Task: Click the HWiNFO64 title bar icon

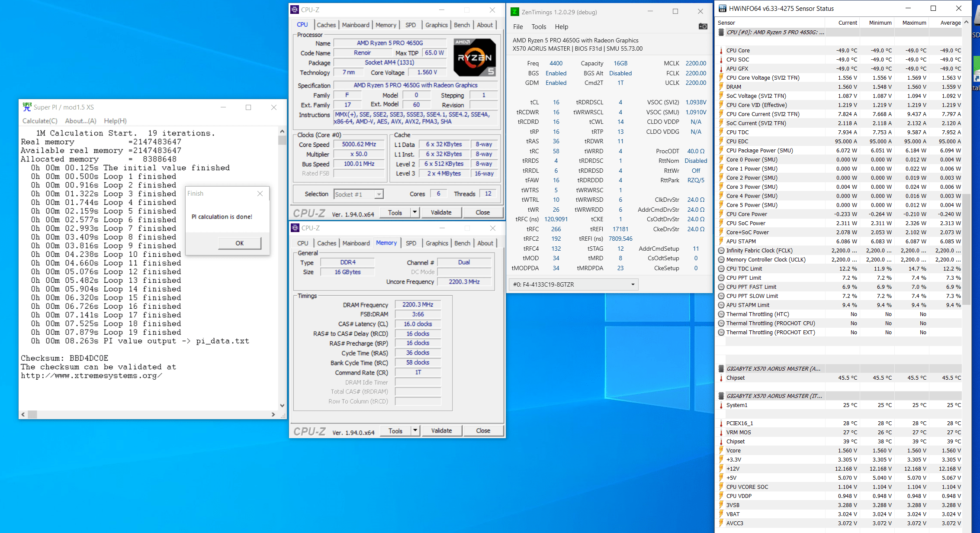Action: coord(723,8)
